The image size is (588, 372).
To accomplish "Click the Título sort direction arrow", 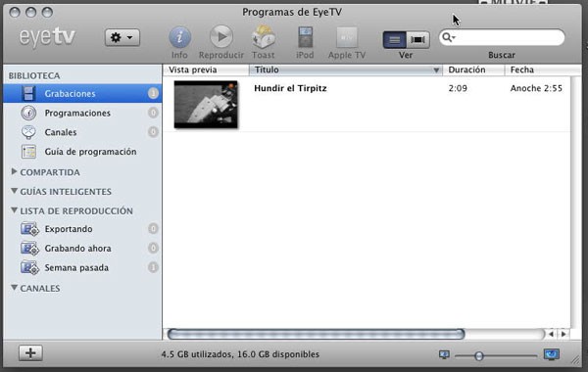I will tap(436, 70).
